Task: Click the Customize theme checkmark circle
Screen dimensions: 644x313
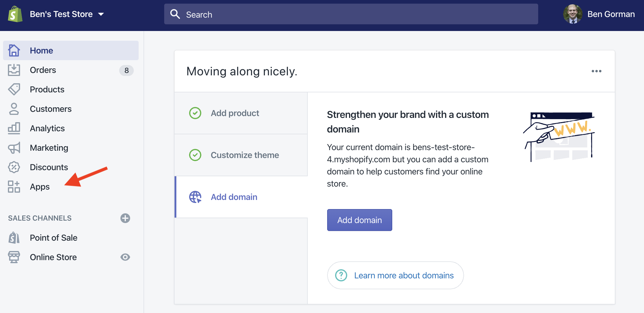Action: tap(195, 155)
